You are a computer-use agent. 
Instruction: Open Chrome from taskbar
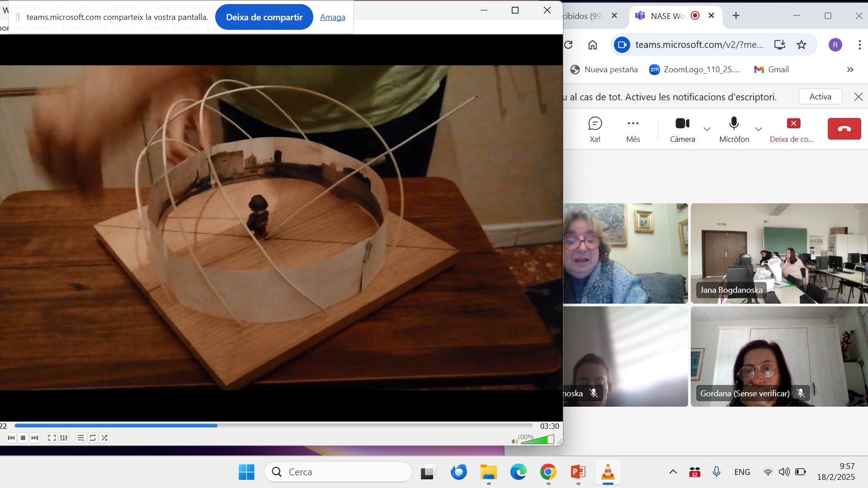tap(548, 472)
